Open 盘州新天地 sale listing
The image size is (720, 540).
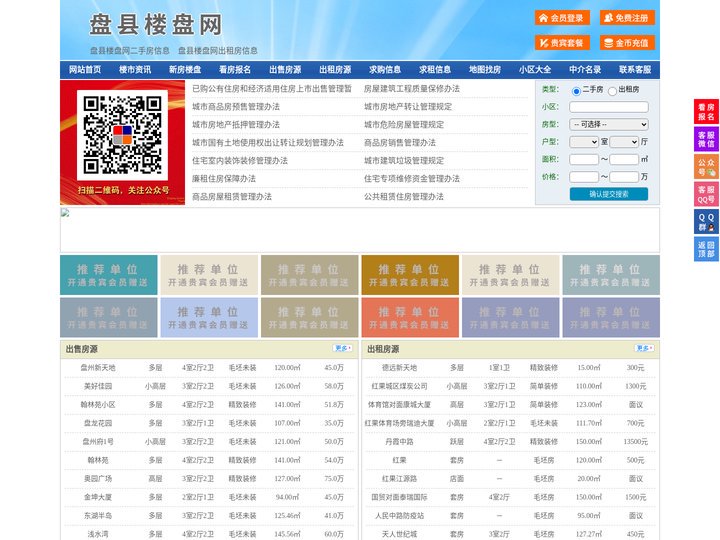click(98, 368)
